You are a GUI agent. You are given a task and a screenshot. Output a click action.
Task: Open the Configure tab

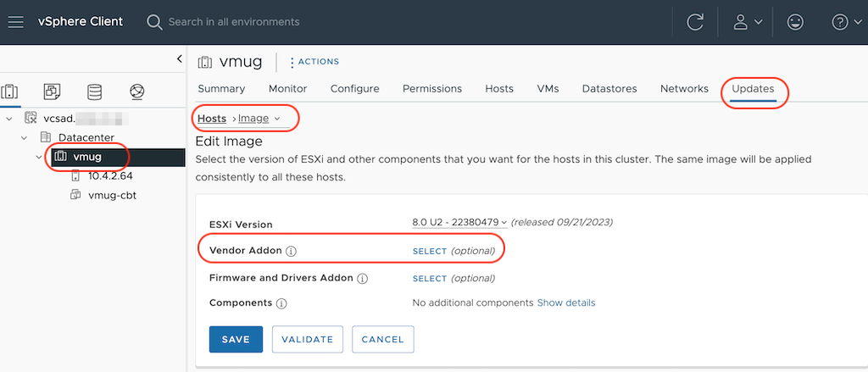pyautogui.click(x=355, y=89)
